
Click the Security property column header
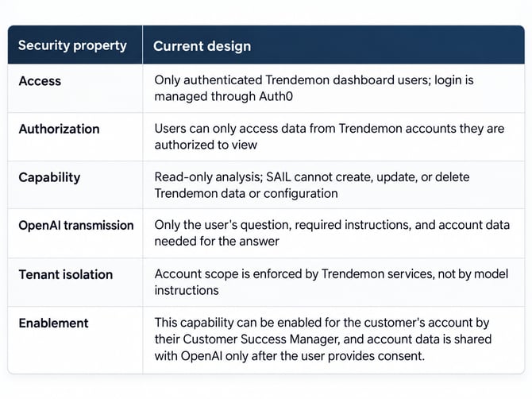[72, 45]
